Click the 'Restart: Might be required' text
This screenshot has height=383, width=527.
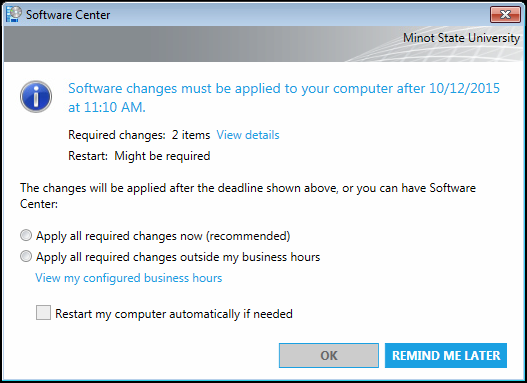coord(139,156)
